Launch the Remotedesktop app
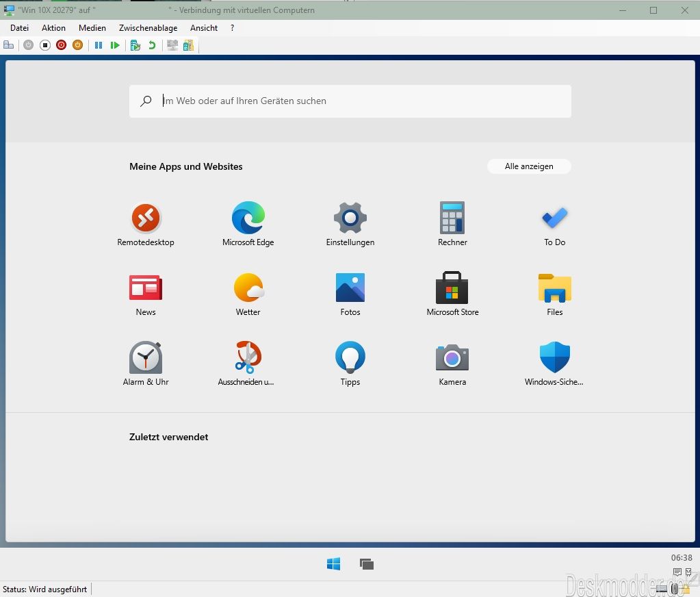Image resolution: width=700 pixels, height=597 pixels. click(x=146, y=224)
